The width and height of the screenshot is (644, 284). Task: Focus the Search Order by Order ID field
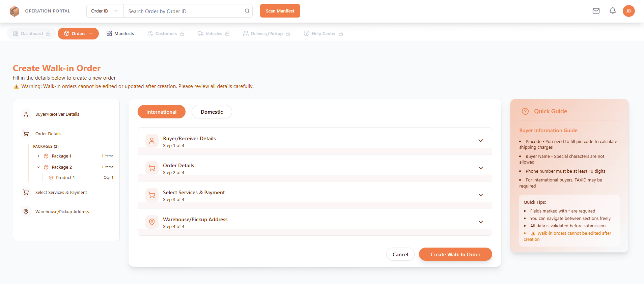(x=184, y=11)
